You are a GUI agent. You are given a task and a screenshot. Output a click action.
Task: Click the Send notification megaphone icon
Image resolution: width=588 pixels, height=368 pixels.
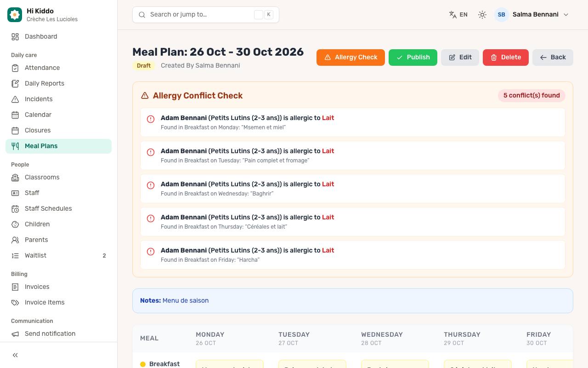[x=15, y=333]
